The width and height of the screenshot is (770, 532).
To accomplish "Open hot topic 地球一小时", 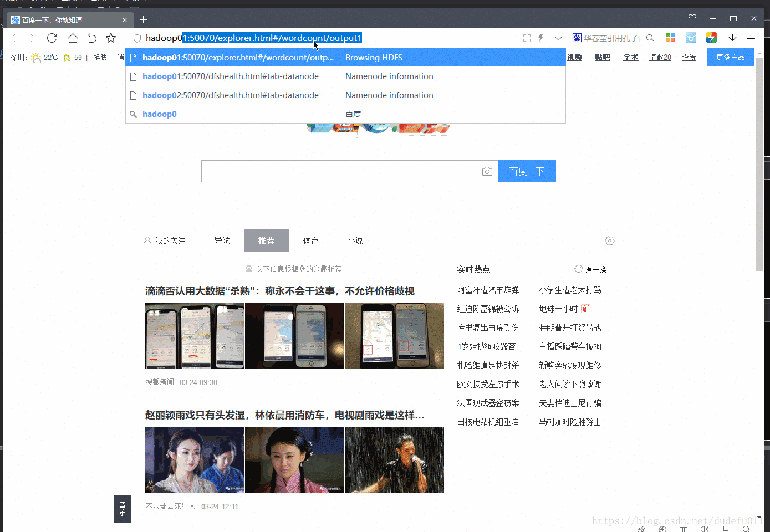I will point(558,309).
